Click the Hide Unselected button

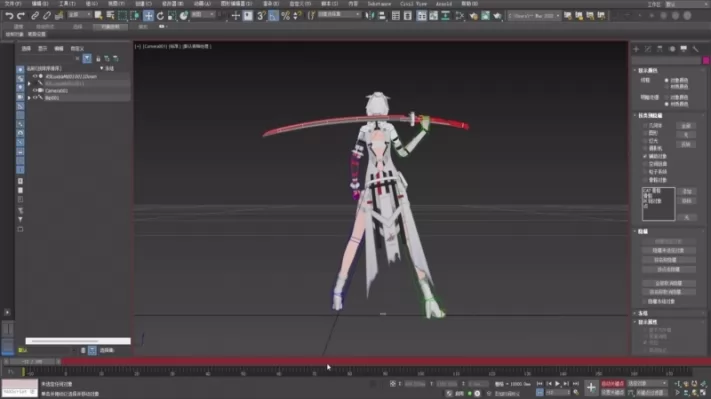668,250
